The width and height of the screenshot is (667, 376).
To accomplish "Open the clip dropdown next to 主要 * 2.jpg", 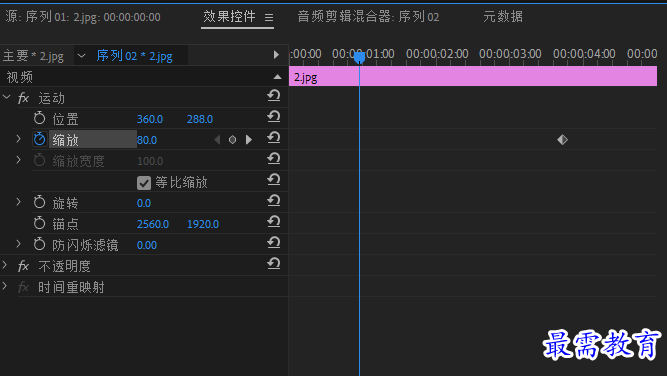I will point(81,56).
